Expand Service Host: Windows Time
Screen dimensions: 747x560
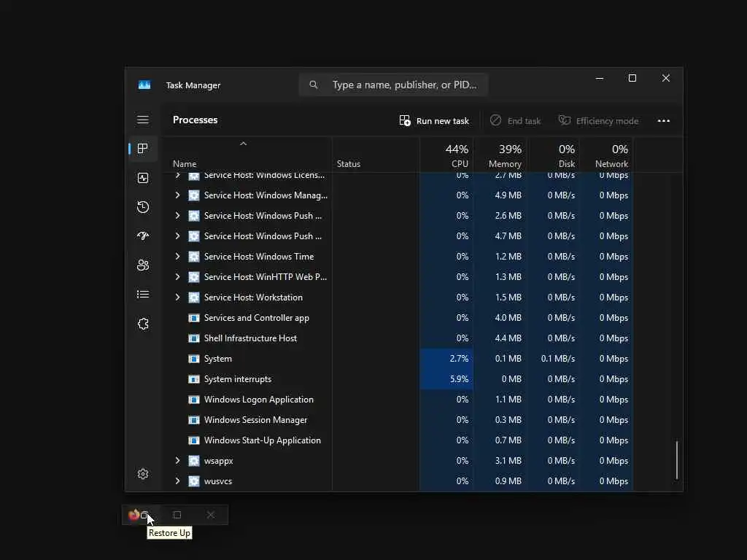pos(177,256)
